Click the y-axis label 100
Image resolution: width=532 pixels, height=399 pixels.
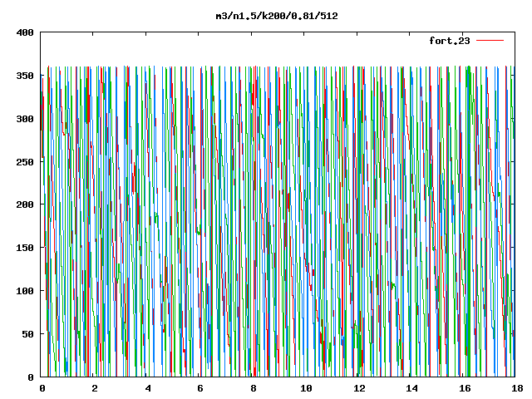click(x=25, y=291)
